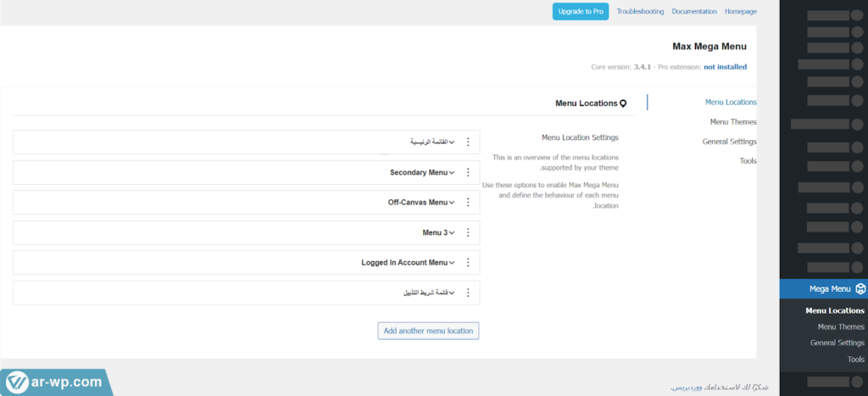The image size is (868, 396).
Task: Switch to Menu Themes tab on plugin page
Action: point(733,122)
